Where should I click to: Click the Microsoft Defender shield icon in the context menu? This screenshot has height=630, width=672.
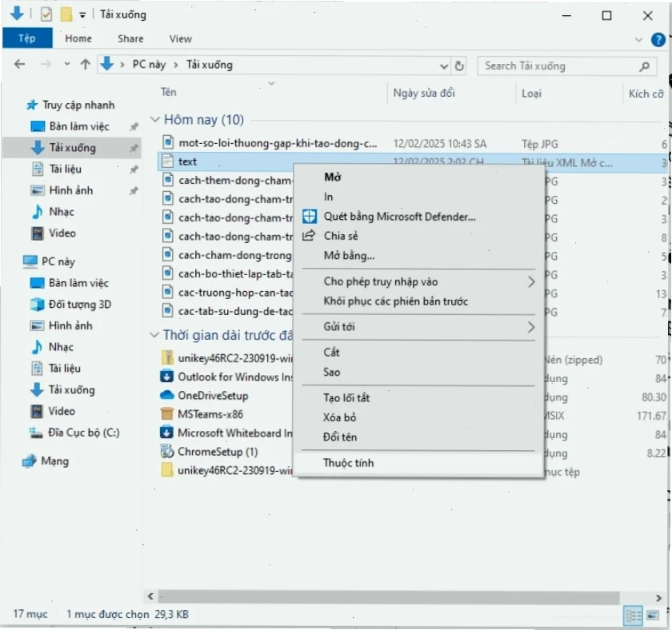point(310,217)
